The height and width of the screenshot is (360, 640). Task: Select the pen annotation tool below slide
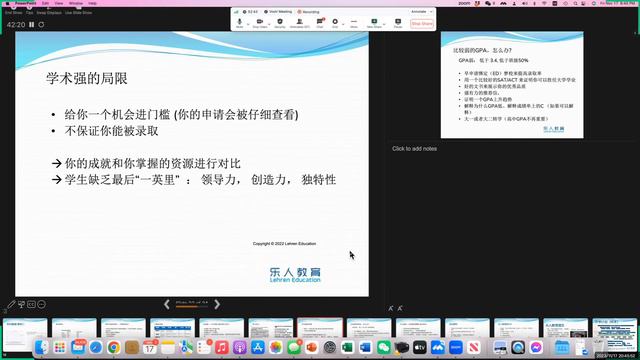(11, 304)
